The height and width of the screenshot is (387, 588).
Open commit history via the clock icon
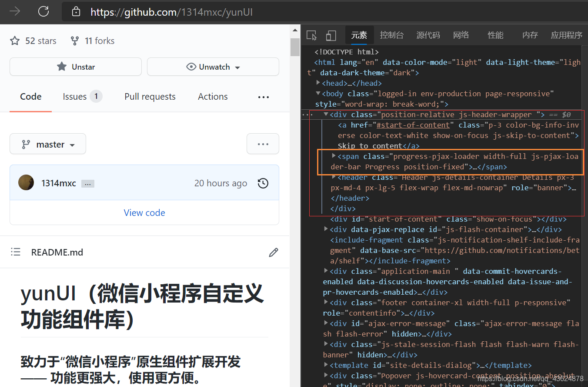pyautogui.click(x=263, y=183)
